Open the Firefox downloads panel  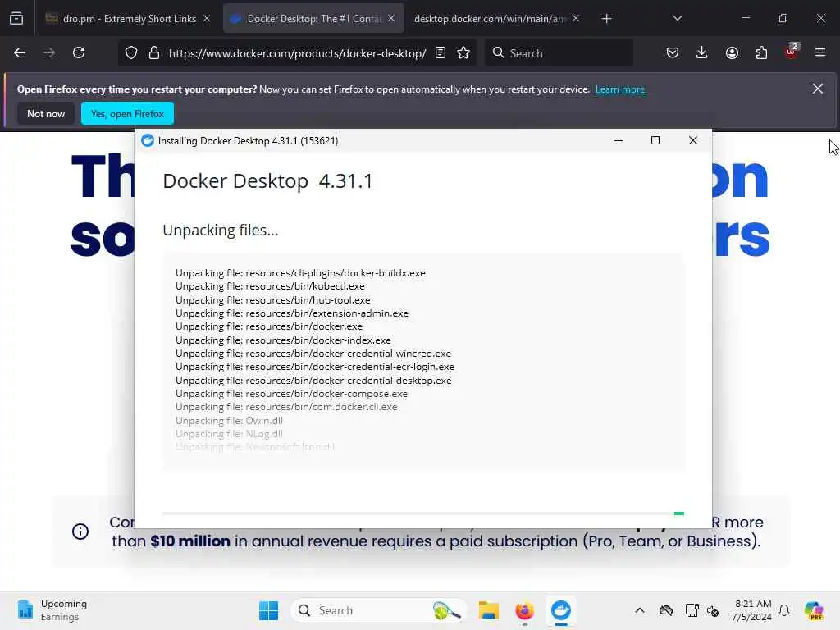702,53
